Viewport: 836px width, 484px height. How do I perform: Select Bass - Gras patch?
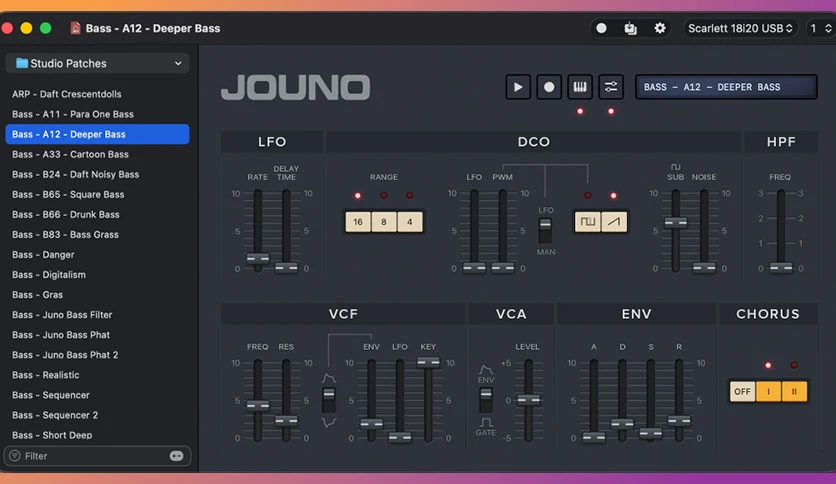[x=98, y=295]
